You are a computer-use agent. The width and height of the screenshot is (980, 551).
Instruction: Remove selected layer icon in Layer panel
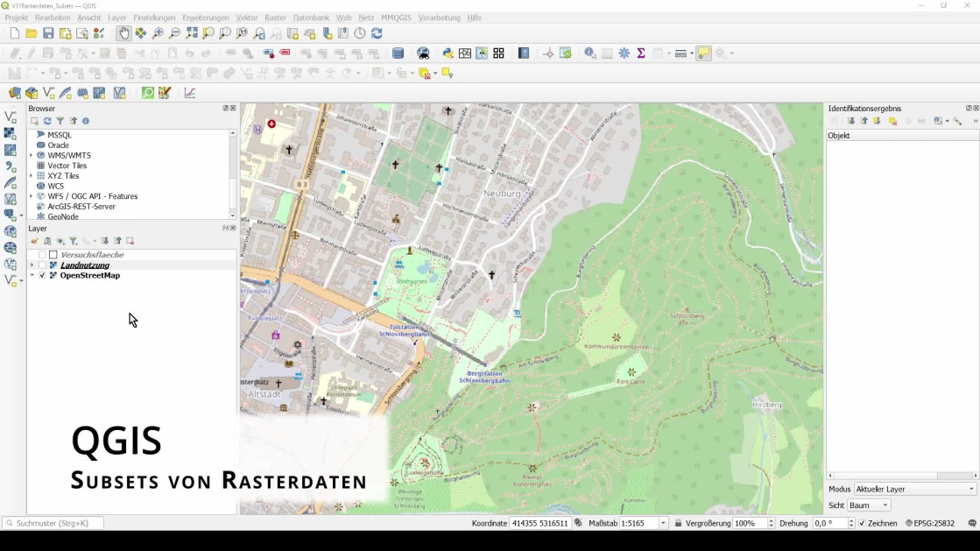click(x=130, y=241)
